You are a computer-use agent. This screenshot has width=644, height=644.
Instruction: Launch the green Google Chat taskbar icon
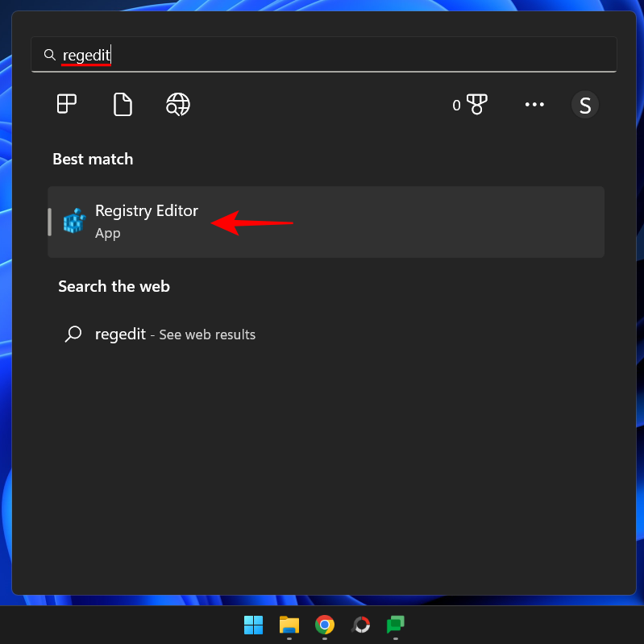coord(395,625)
